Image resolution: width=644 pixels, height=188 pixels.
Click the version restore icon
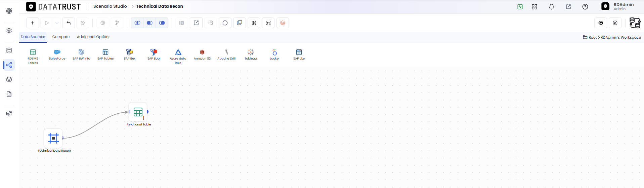point(601,23)
